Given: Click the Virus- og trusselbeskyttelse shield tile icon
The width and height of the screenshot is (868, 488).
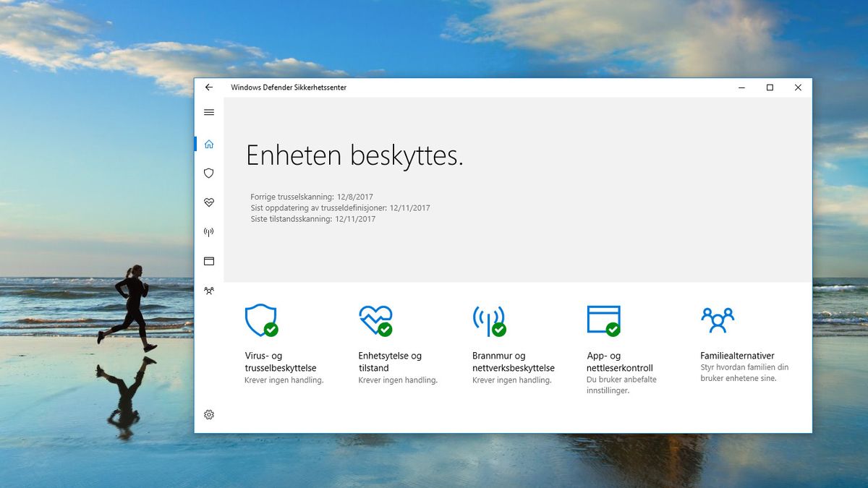Looking at the screenshot, I should 260,320.
